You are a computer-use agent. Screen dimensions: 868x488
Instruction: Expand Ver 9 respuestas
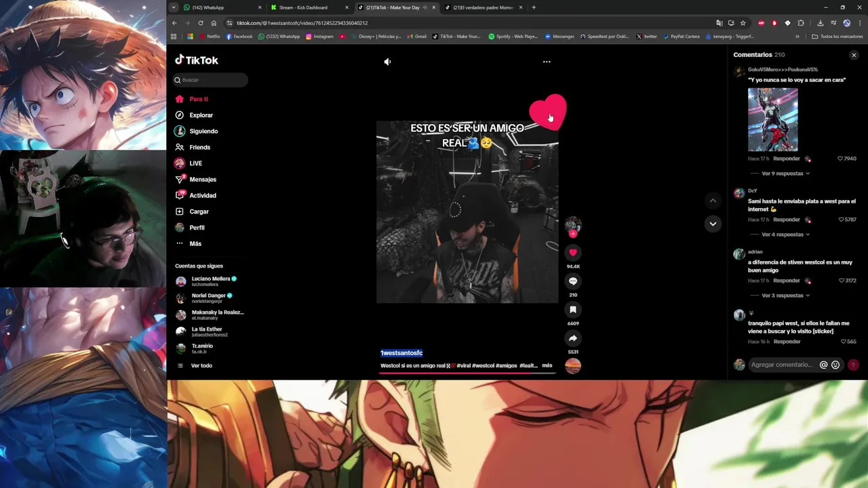(785, 174)
